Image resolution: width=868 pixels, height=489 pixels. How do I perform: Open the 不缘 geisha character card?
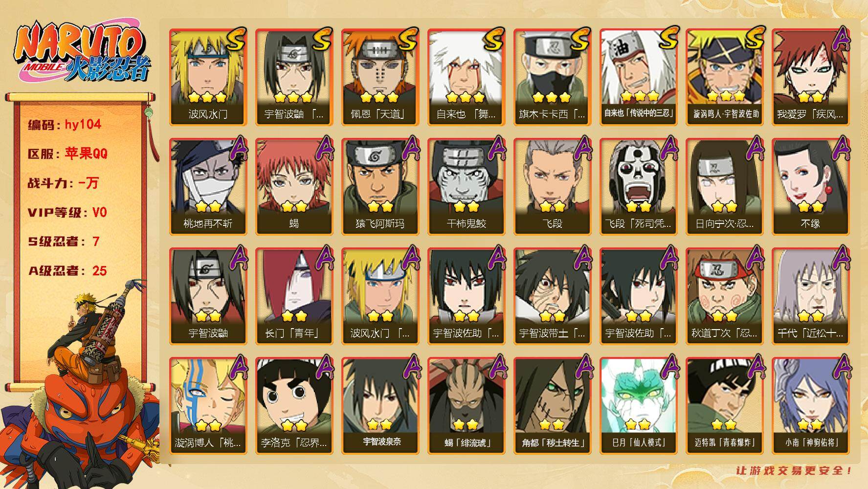[x=810, y=186]
